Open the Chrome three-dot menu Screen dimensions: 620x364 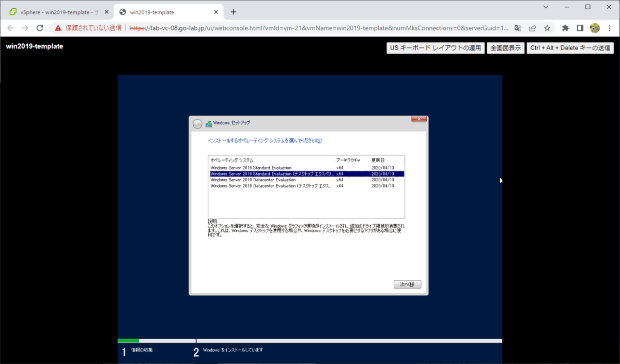[x=609, y=28]
